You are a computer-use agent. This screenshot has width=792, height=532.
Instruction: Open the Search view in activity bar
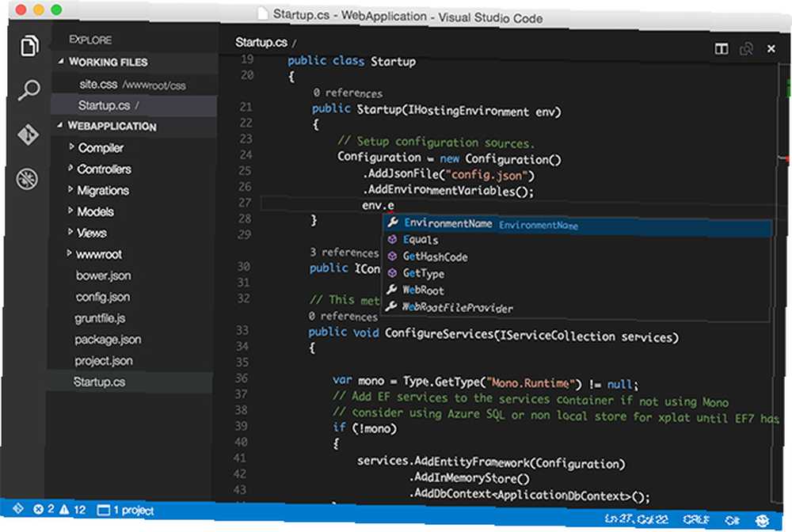(x=29, y=89)
